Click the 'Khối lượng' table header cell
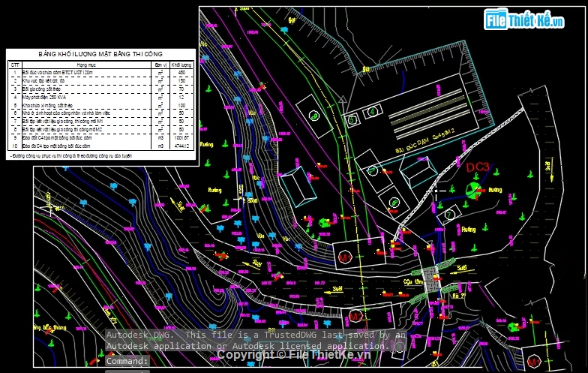Viewport: 588px width, 373px height. point(181,65)
